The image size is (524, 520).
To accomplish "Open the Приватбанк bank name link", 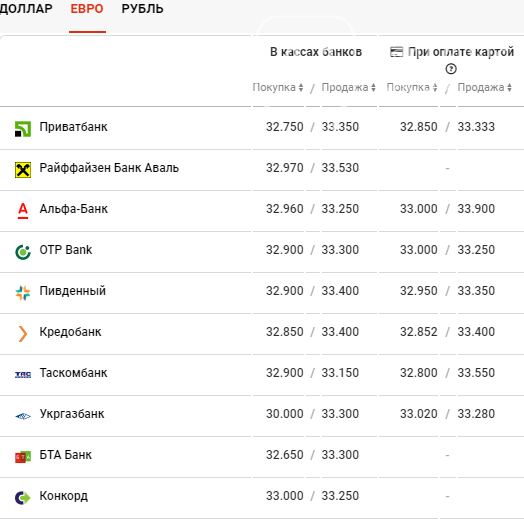I will [74, 127].
